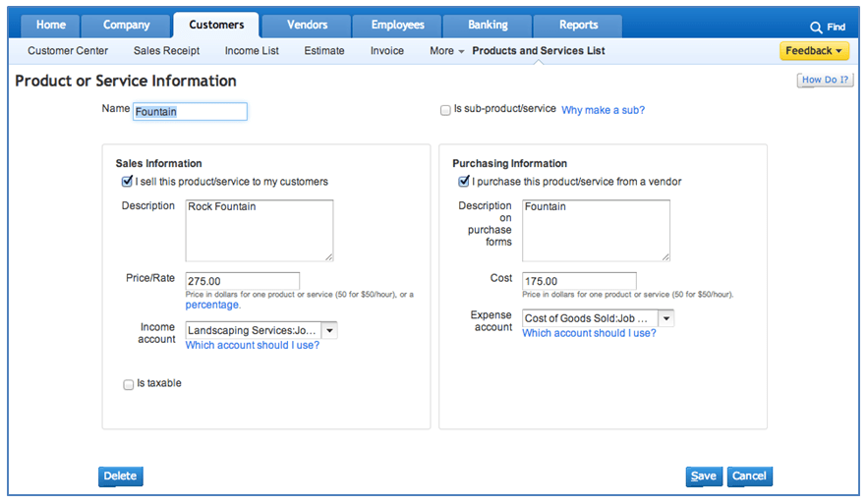
Task: Switch to the Company tab
Action: pos(126,25)
